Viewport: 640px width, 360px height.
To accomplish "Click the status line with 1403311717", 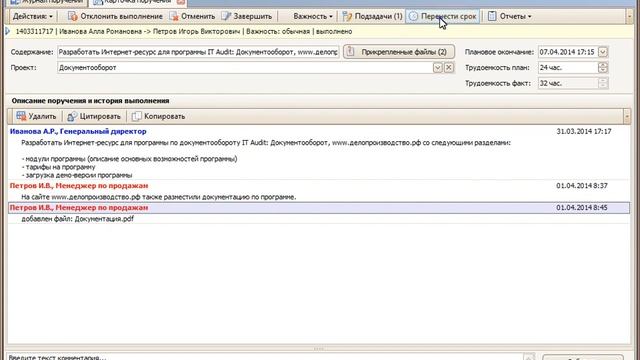I will (x=184, y=31).
